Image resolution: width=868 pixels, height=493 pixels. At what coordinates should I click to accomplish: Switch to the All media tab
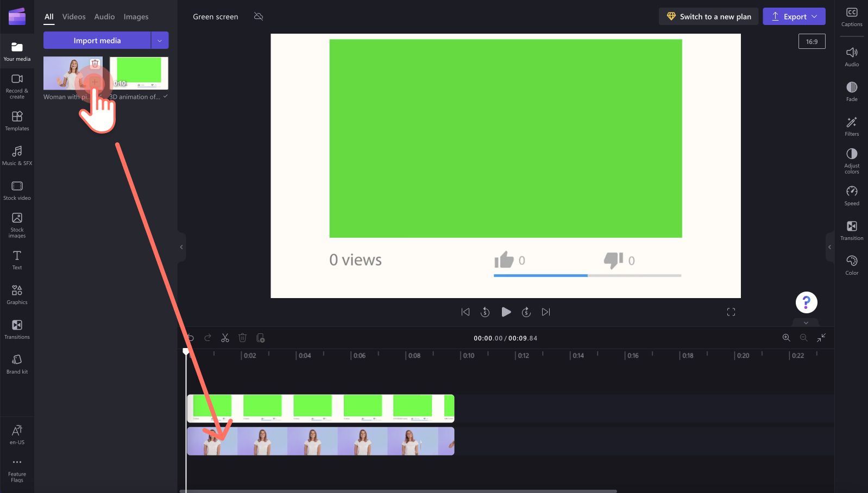point(49,17)
